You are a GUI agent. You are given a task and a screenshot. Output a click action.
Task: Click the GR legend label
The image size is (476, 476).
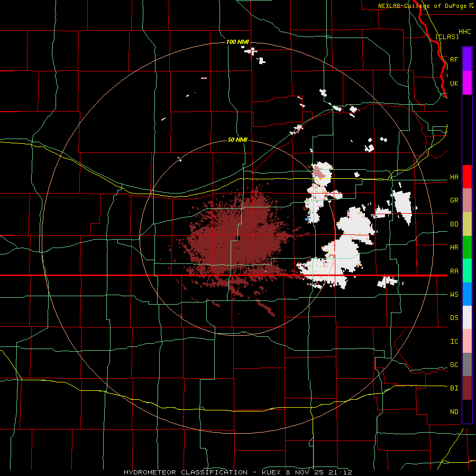coord(454,200)
